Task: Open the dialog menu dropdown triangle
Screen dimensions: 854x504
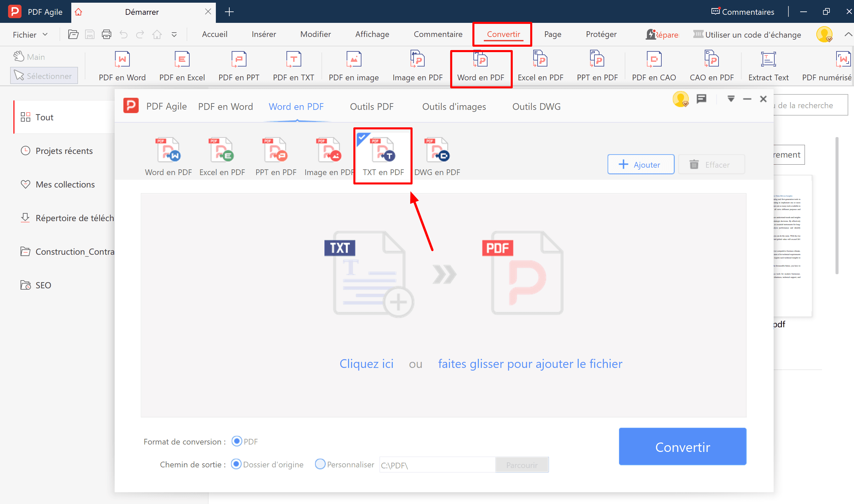Action: pyautogui.click(x=731, y=99)
